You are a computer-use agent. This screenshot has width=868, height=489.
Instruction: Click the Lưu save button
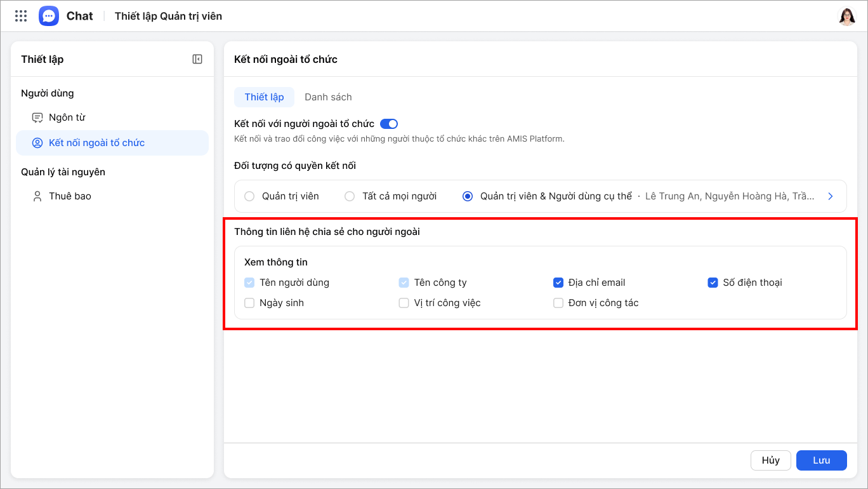(x=821, y=460)
